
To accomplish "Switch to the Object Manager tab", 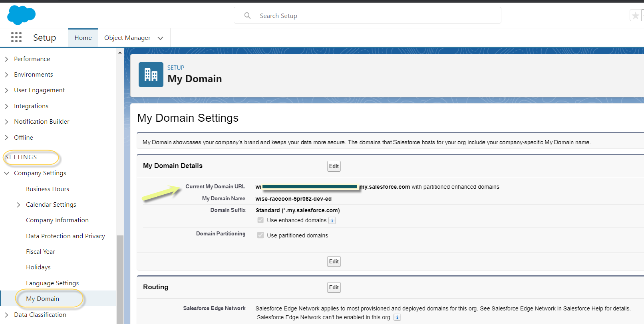I will coord(127,38).
